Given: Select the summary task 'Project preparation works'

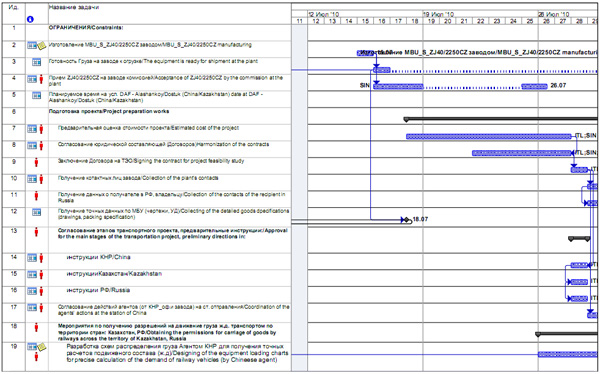Looking at the screenshot, I should pos(109,112).
